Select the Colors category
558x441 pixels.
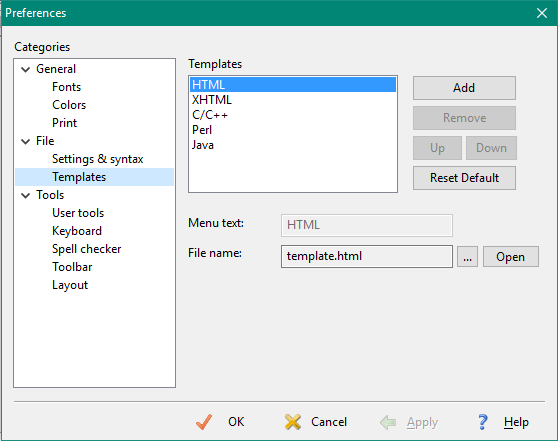coord(69,105)
